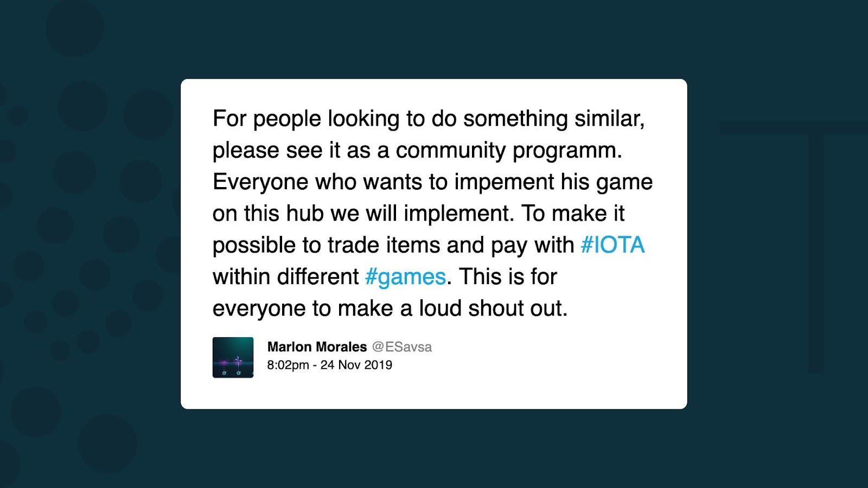Click the words 'something similar'
Screen dimensions: 868x488
554,119
